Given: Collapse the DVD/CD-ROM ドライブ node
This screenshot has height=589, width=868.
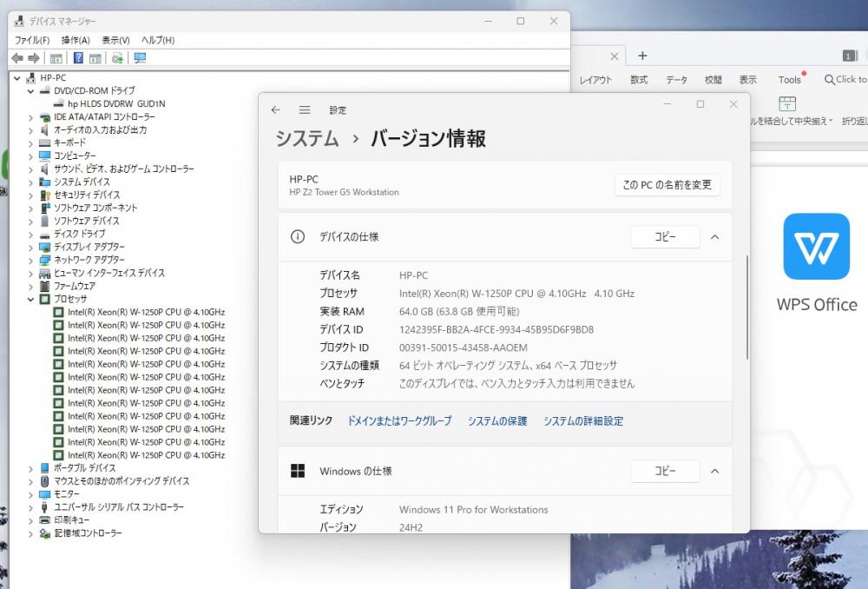Looking at the screenshot, I should pyautogui.click(x=31, y=91).
